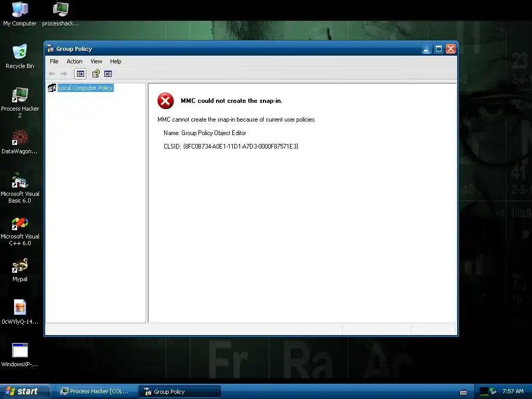Click the Process Hacker graph tray icon

[484, 392]
